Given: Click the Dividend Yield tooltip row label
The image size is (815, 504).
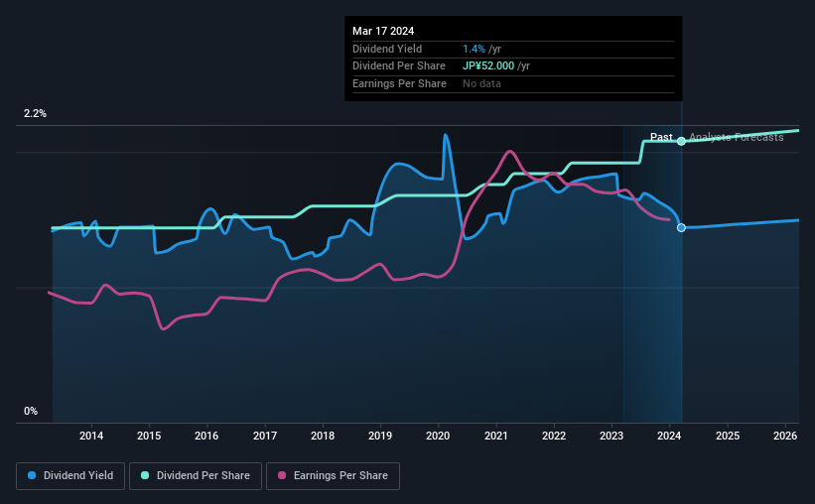Looking at the screenshot, I should (387, 49).
